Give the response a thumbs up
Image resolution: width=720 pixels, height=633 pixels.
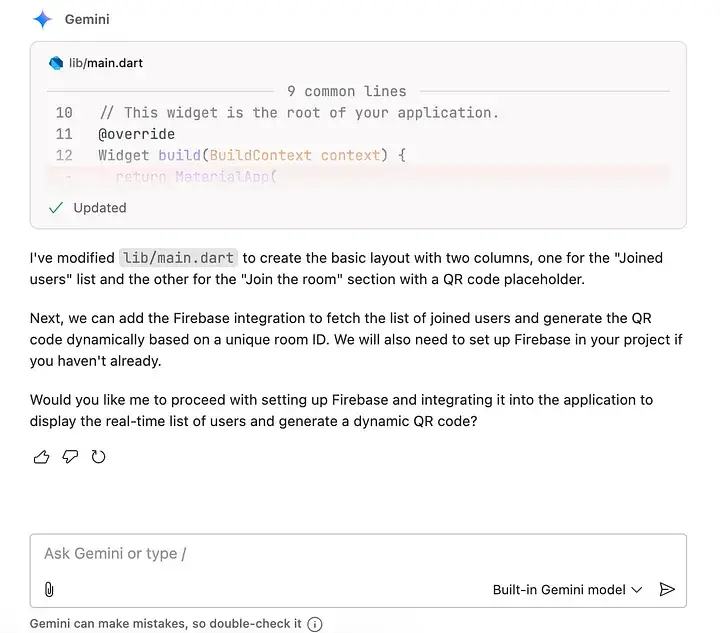pos(41,457)
